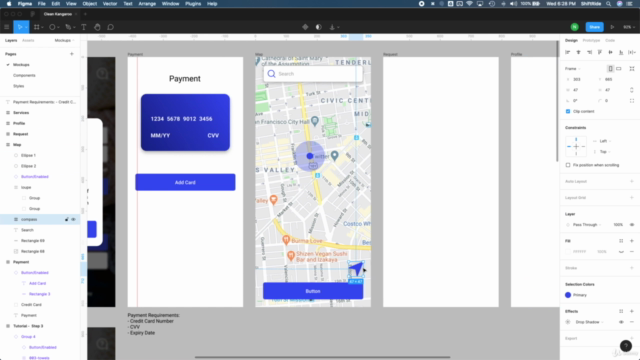
Task: Click the align top icon
Action: coord(600,52)
